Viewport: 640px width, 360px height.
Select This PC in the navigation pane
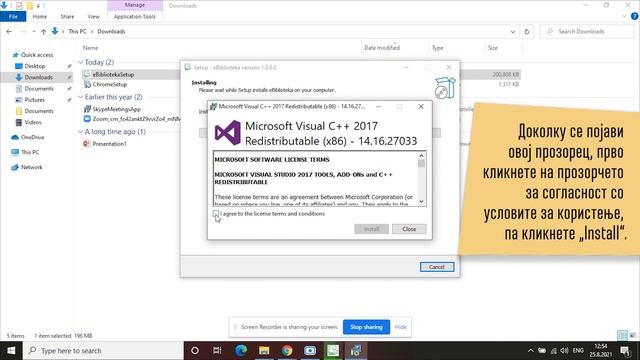tap(30, 152)
